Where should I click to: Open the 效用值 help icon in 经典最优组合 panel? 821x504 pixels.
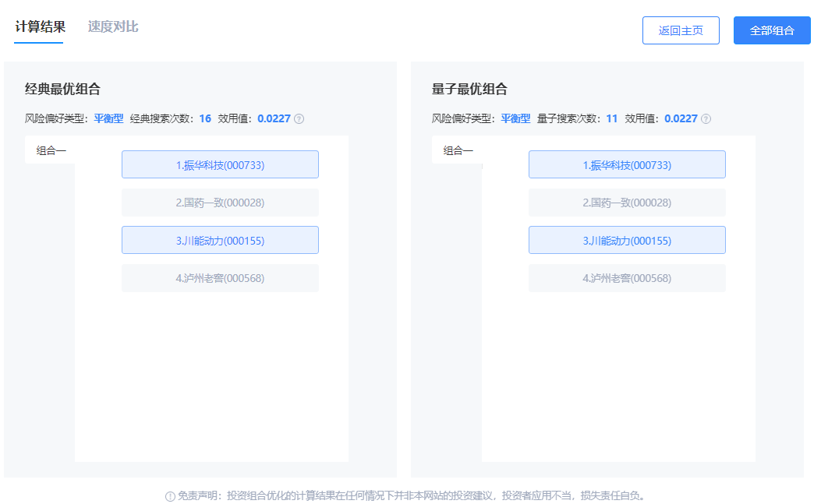pos(298,118)
